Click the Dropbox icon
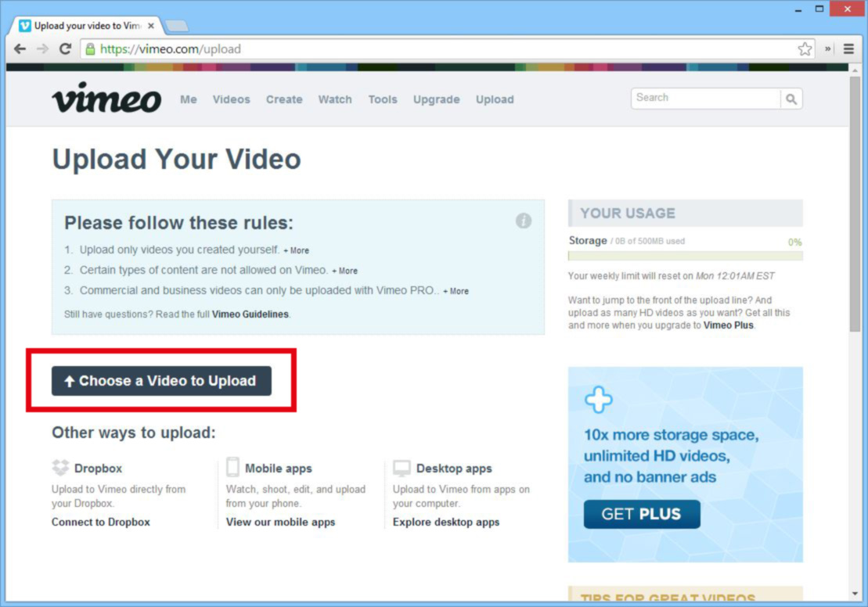 pos(60,468)
